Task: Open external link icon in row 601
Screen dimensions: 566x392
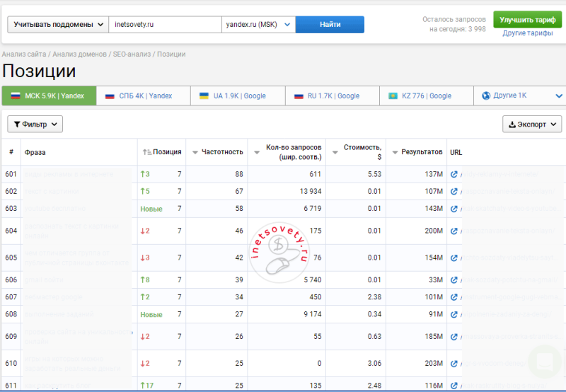Action: 454,174
